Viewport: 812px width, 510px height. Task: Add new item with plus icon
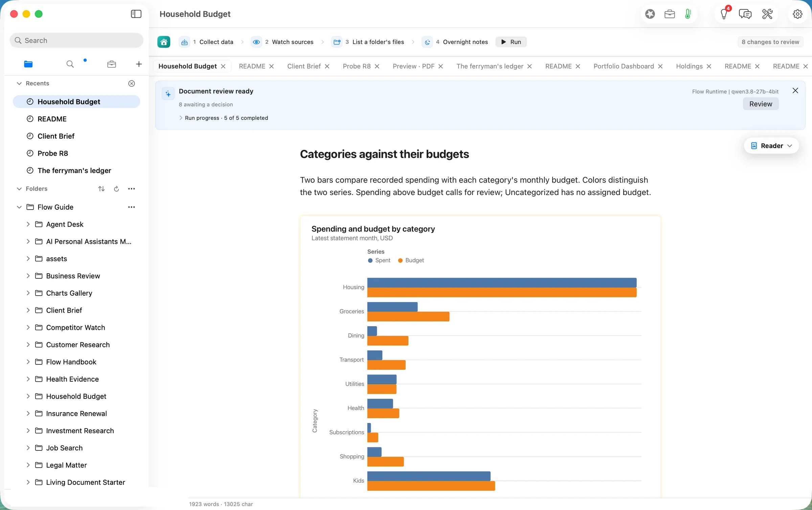coord(139,64)
